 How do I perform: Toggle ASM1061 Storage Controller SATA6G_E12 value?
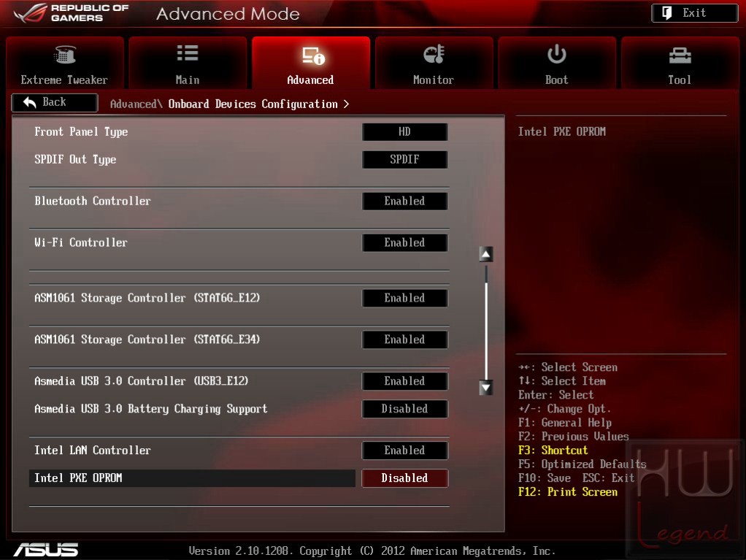[x=404, y=298]
